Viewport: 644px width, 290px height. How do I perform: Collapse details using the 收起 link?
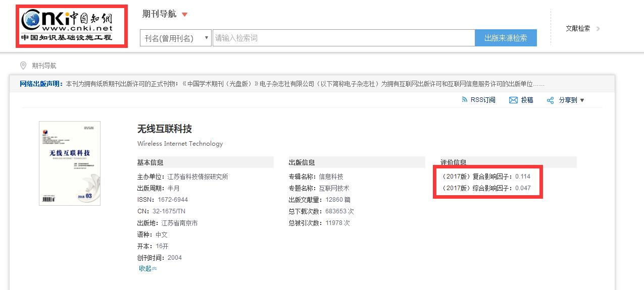pos(148,268)
